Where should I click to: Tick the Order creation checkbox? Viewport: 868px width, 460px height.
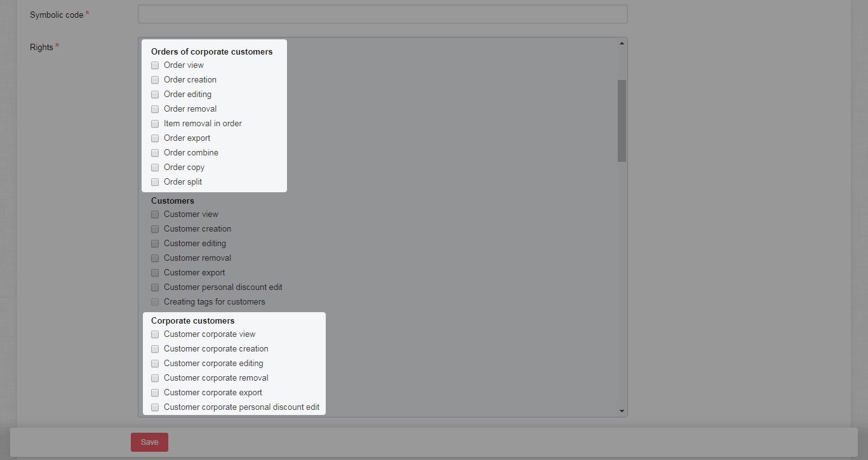(x=155, y=80)
